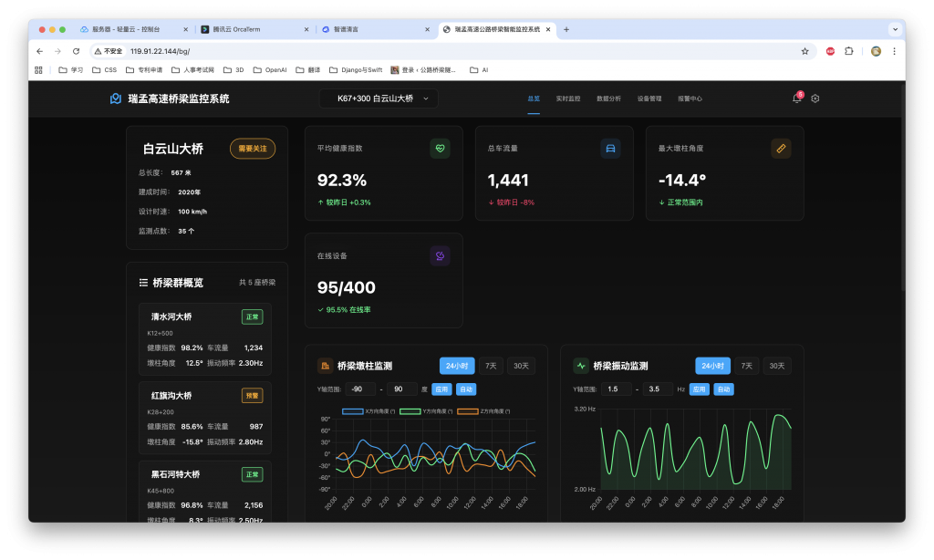Click the heart icon on 平均健康指数 card
The height and width of the screenshot is (560, 934).
coord(440,149)
